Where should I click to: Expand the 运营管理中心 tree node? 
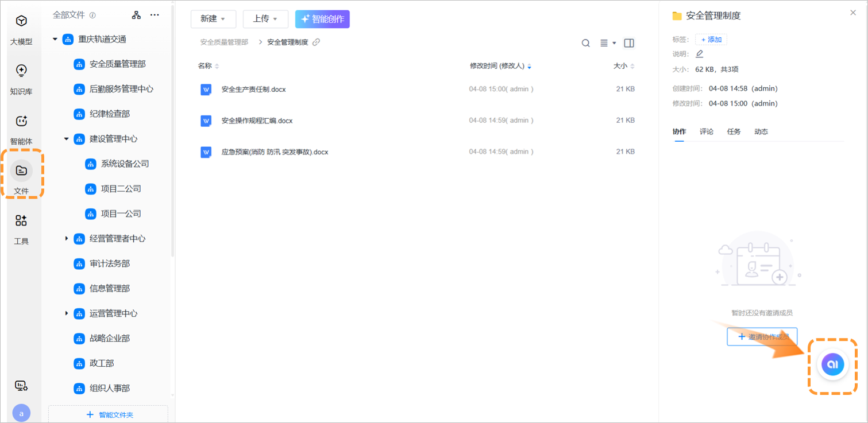click(x=67, y=313)
